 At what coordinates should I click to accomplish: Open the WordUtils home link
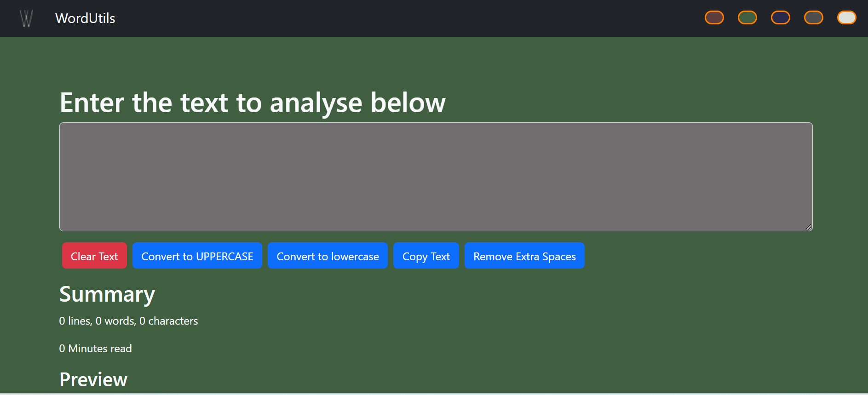pos(85,18)
